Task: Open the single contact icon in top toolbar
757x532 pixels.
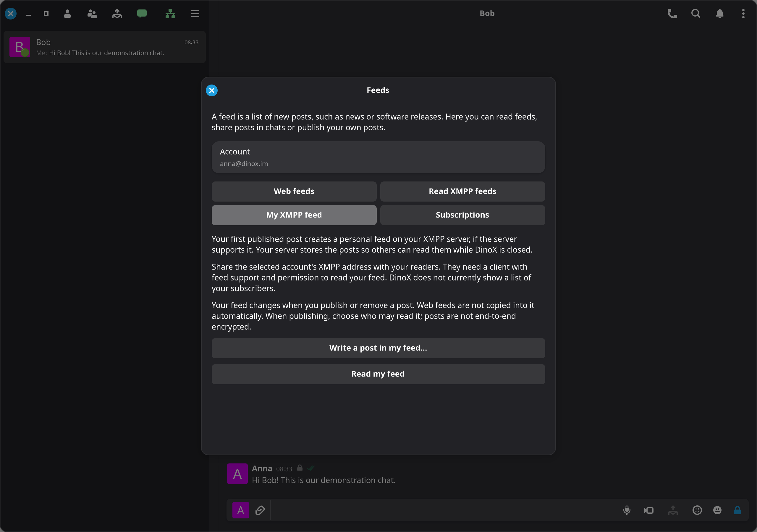Action: [67, 14]
